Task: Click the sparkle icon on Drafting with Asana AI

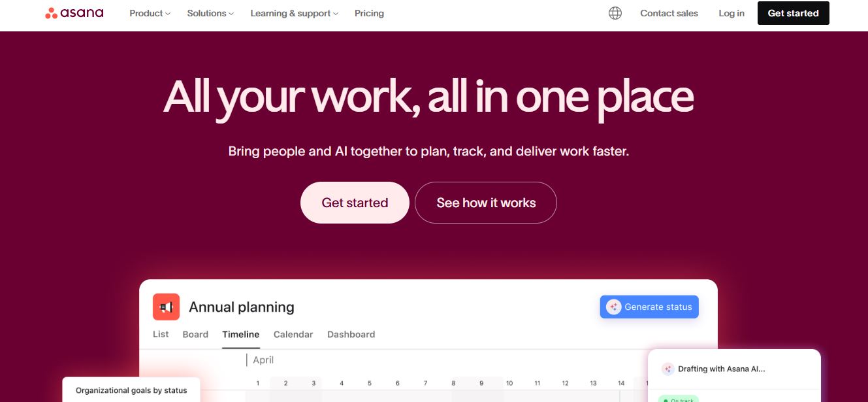Action: tap(668, 369)
